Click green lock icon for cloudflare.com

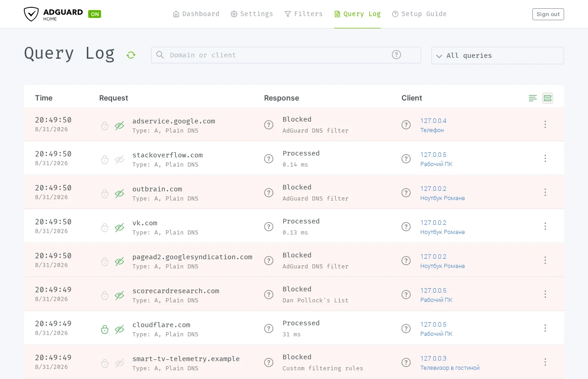point(105,329)
